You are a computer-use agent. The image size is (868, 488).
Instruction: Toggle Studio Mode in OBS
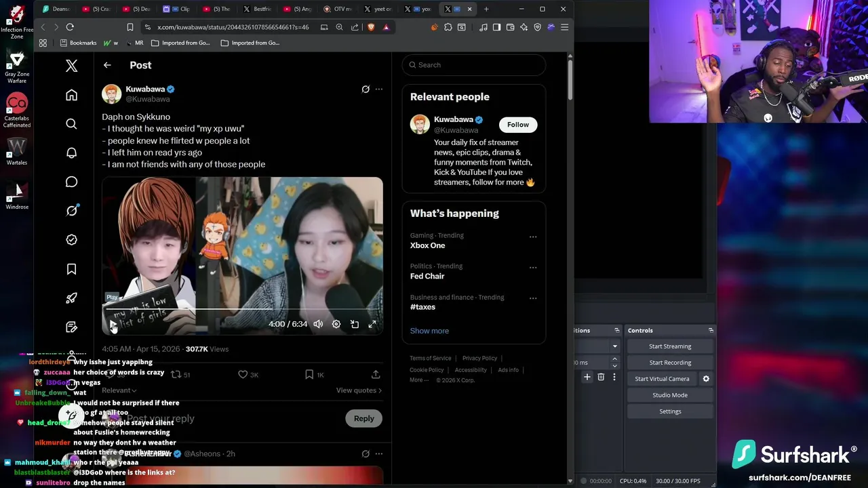670,395
